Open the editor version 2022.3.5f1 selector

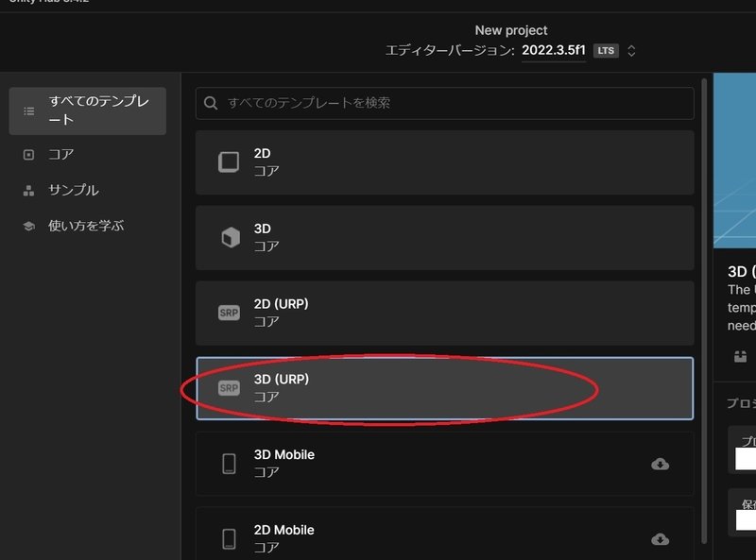pos(554,50)
